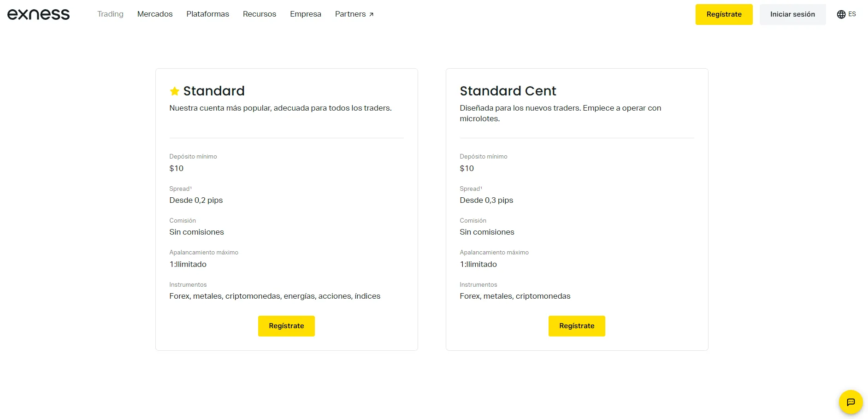Click 'Diseñada para los nuevos traders' description
The height and width of the screenshot is (419, 868).
[x=561, y=113]
